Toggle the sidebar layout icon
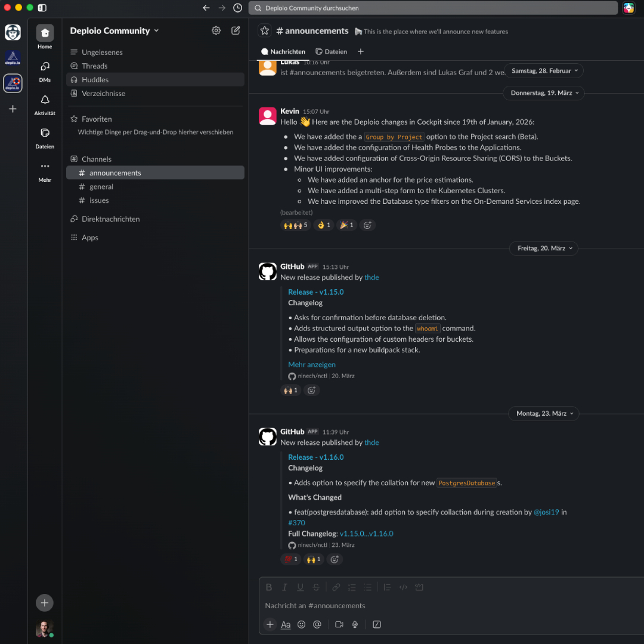 click(x=42, y=8)
